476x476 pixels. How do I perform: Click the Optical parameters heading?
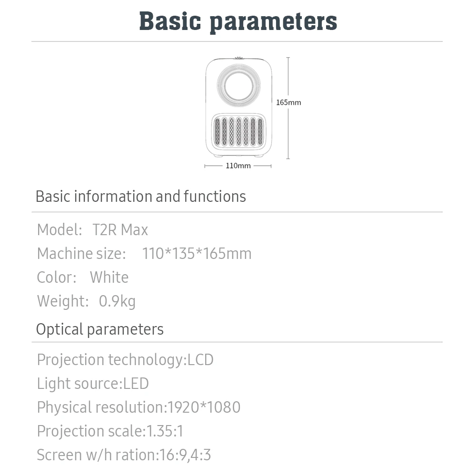point(100,329)
